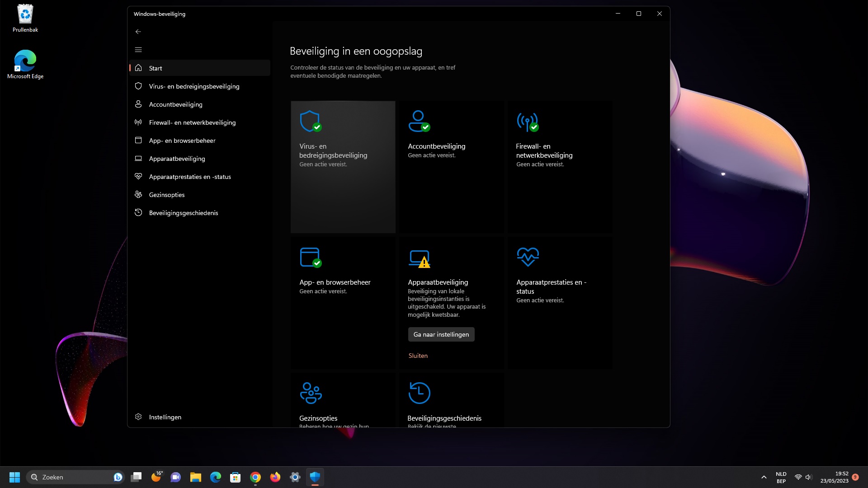The width and height of the screenshot is (868, 488).
Task: Go back with the arrow icon
Action: pos(138,32)
